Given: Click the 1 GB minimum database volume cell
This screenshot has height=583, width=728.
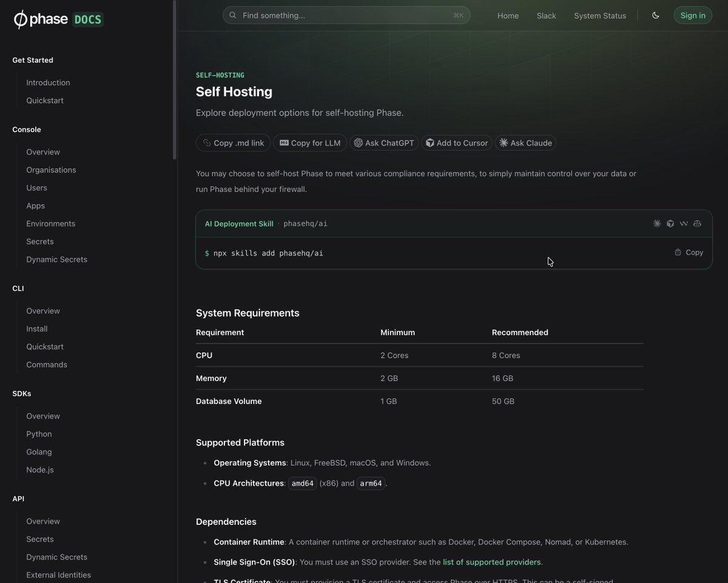Looking at the screenshot, I should 389,402.
